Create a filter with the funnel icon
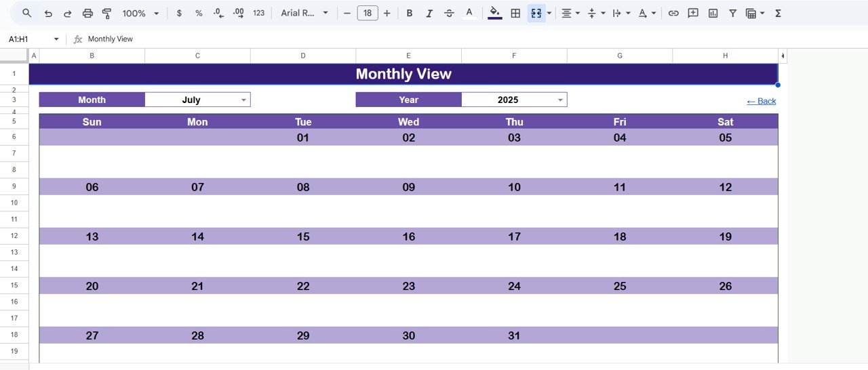The image size is (868, 370). [x=732, y=14]
